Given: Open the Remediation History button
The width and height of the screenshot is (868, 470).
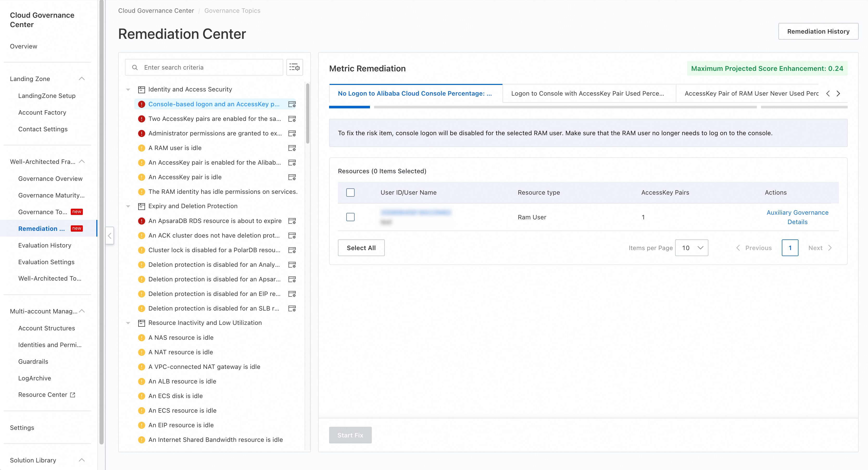Looking at the screenshot, I should tap(818, 31).
